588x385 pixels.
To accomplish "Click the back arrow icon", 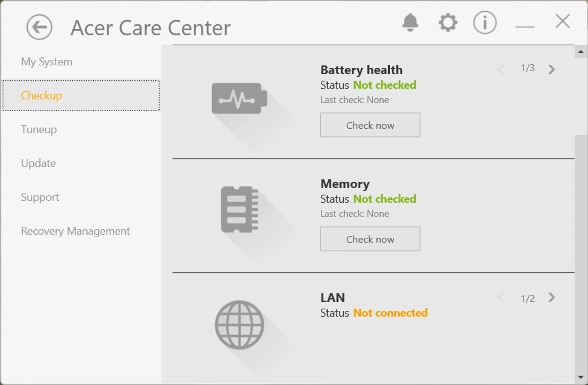I will (39, 27).
